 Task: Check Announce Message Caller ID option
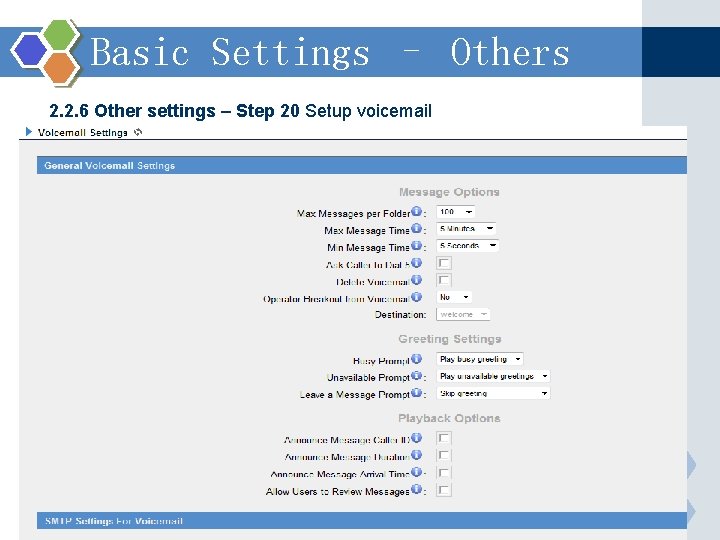tap(444, 438)
